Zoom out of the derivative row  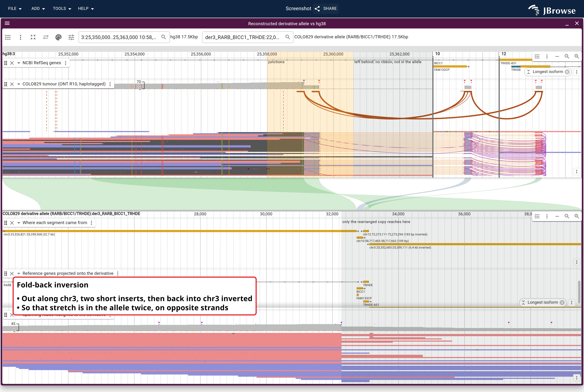click(x=567, y=216)
